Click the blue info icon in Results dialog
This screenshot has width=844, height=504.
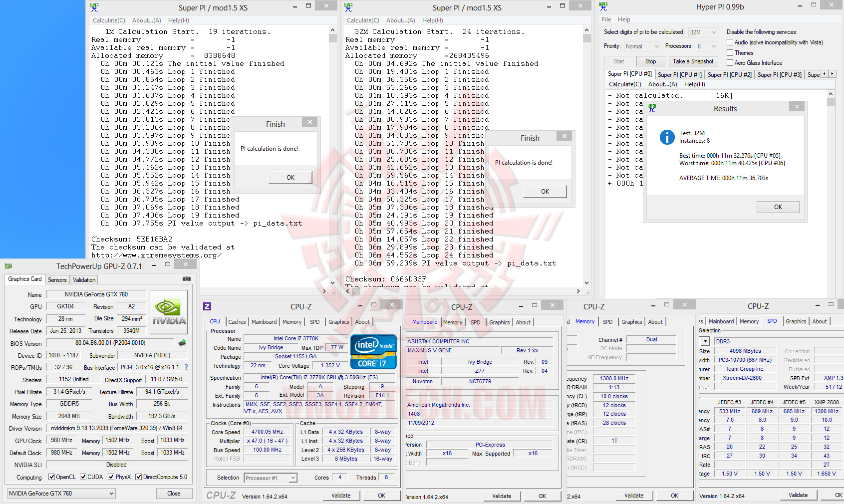pos(667,137)
